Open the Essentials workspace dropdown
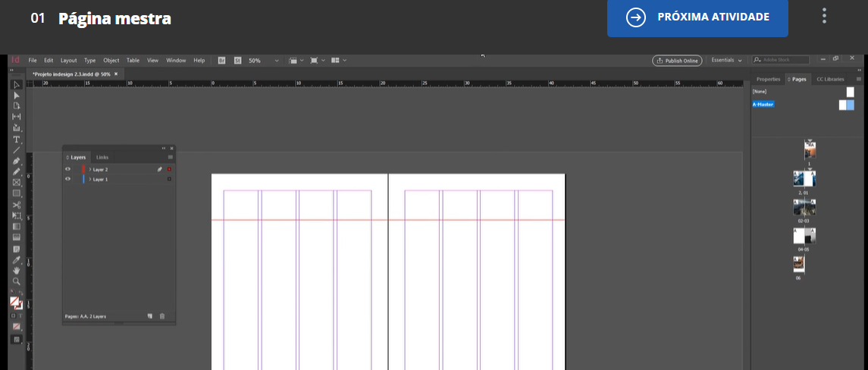868x370 pixels. 725,60
